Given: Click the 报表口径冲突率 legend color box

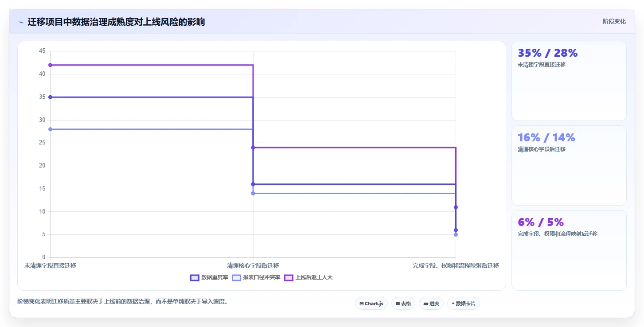Looking at the screenshot, I should (x=237, y=277).
